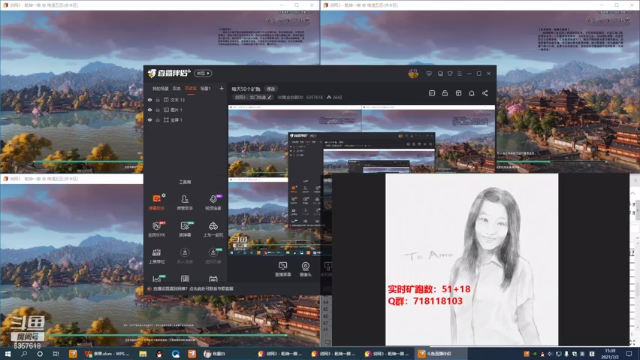The height and width of the screenshot is (360, 640).
Task: Open the rightmost icon in bottom toolbox row
Action: (213, 279)
